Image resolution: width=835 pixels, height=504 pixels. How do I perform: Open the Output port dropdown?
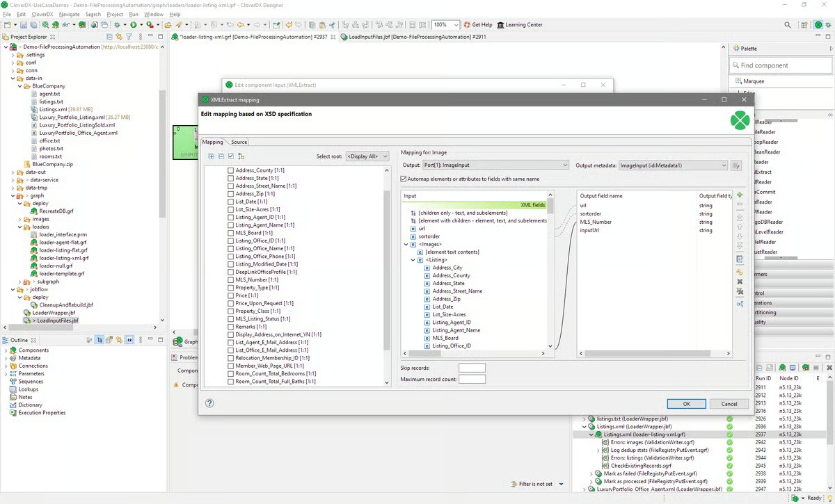495,165
